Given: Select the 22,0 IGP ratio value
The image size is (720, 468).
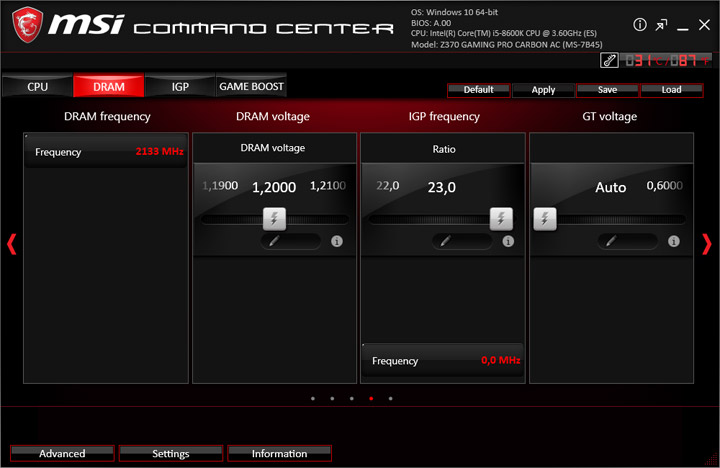Looking at the screenshot, I should click(388, 186).
